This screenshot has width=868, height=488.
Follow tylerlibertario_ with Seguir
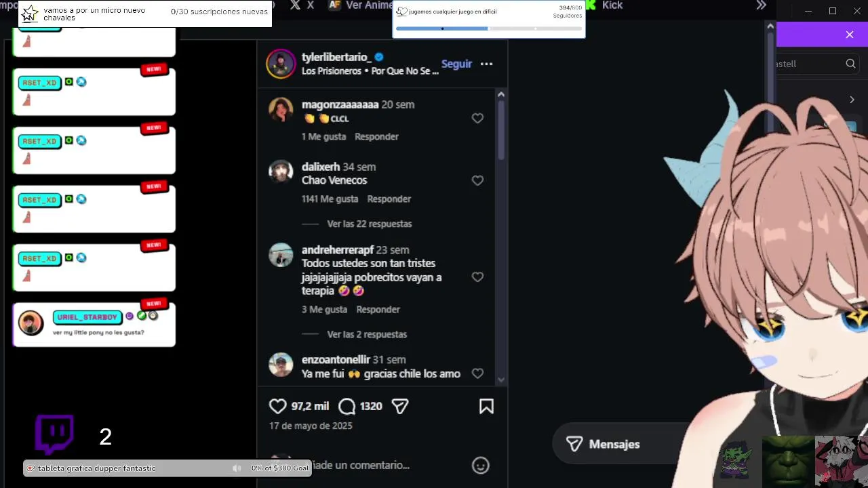[x=456, y=64]
